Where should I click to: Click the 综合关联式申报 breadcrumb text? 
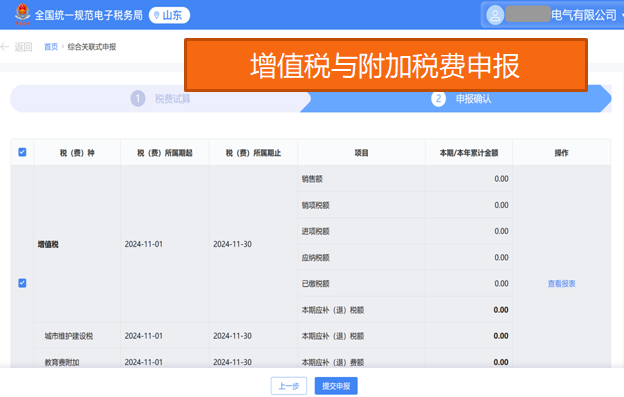pos(92,47)
